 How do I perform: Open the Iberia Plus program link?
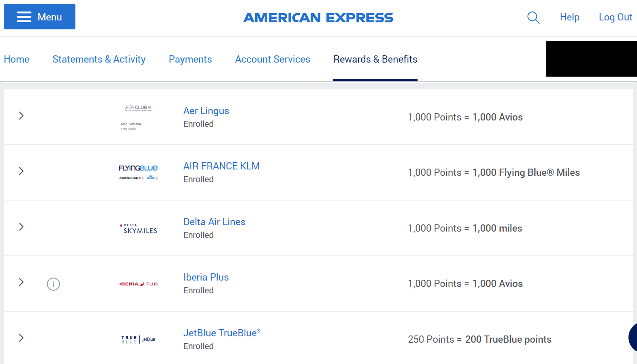coord(206,277)
